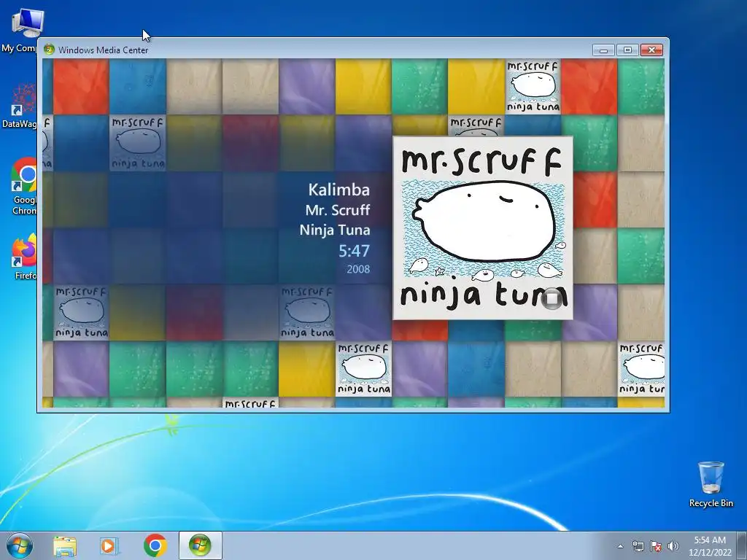Launch Windows Media Player from taskbar

click(109, 546)
